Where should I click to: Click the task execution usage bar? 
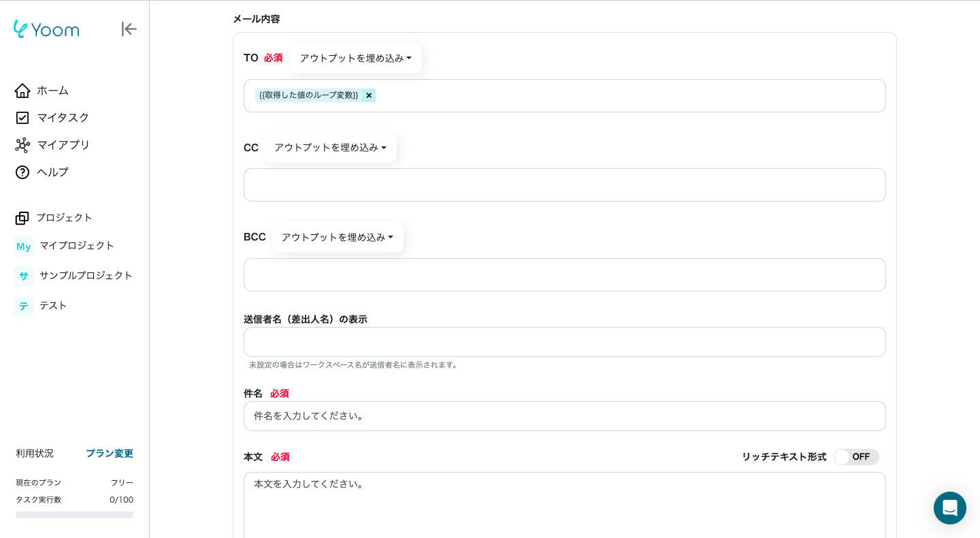[74, 515]
